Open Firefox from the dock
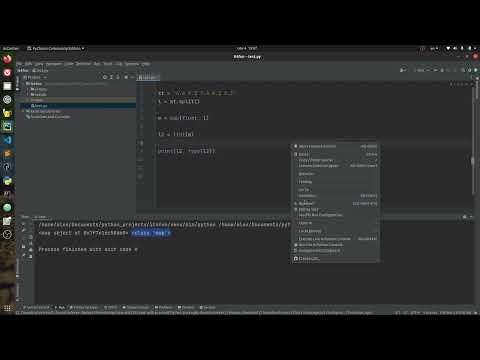The width and height of the screenshot is (480, 360). 7,59
